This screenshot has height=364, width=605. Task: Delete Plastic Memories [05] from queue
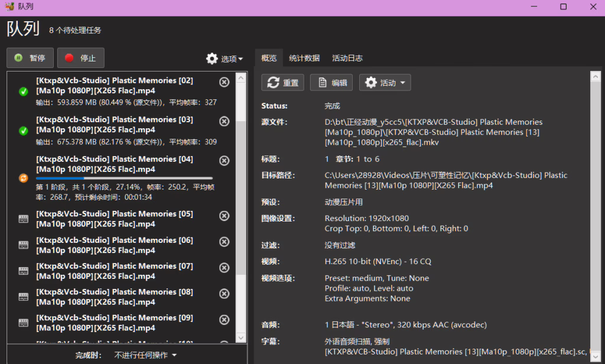tap(225, 216)
